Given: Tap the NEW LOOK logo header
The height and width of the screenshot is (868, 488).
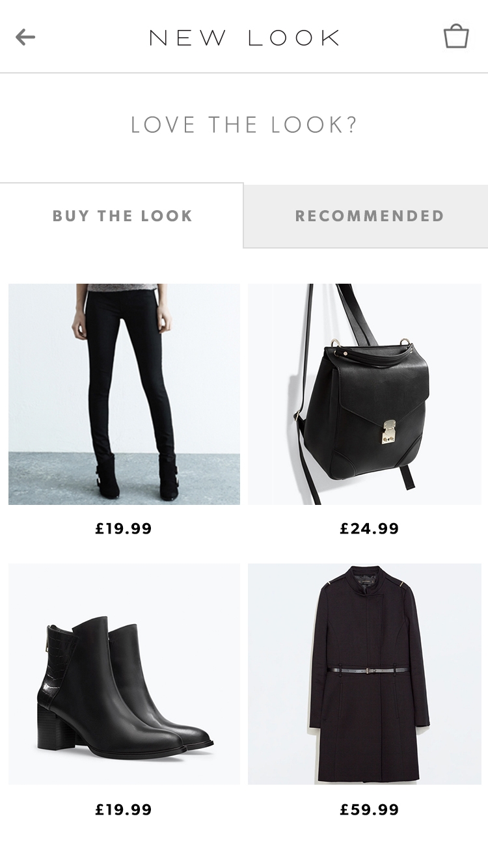Looking at the screenshot, I should 244,38.
